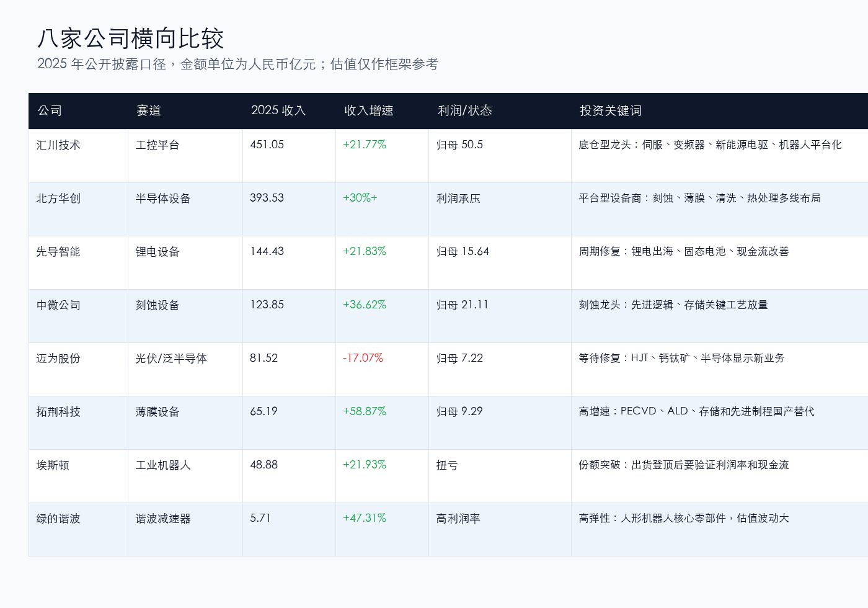Click the revenue value 451.05
The width and height of the screenshot is (868, 608).
[267, 145]
